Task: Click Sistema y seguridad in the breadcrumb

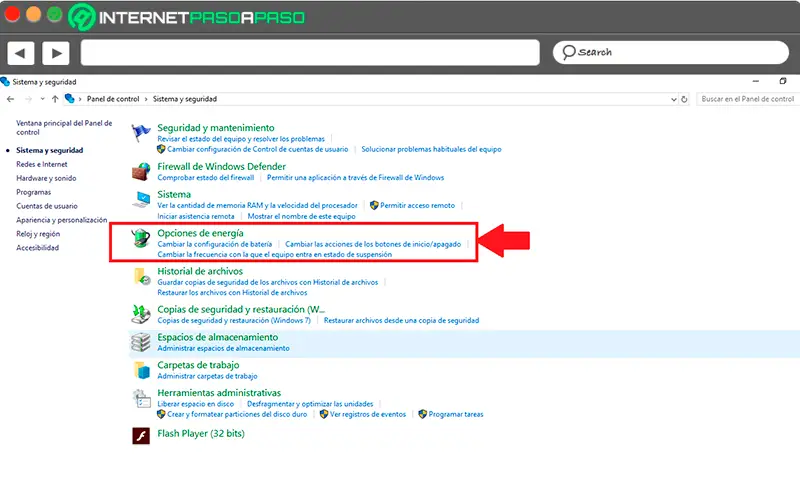Action: click(185, 99)
